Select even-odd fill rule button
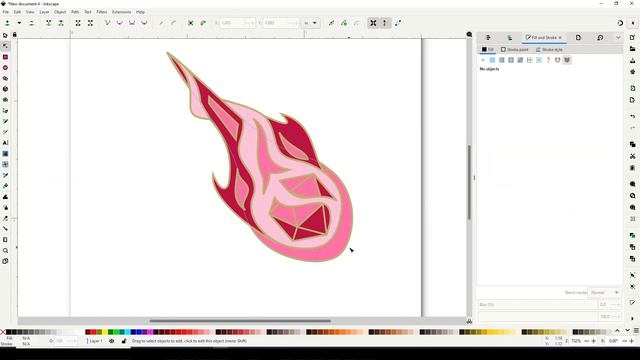Viewport: 640px width, 360px height. point(558,60)
